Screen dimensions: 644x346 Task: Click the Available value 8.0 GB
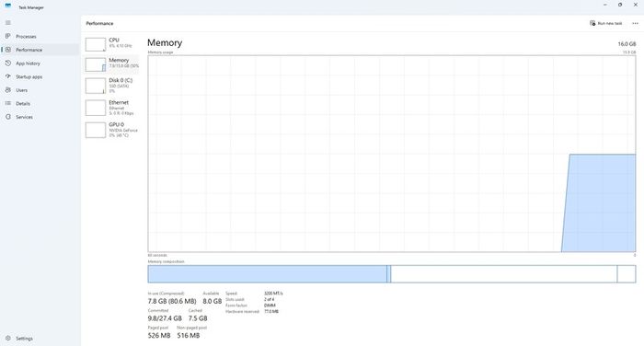(212, 301)
